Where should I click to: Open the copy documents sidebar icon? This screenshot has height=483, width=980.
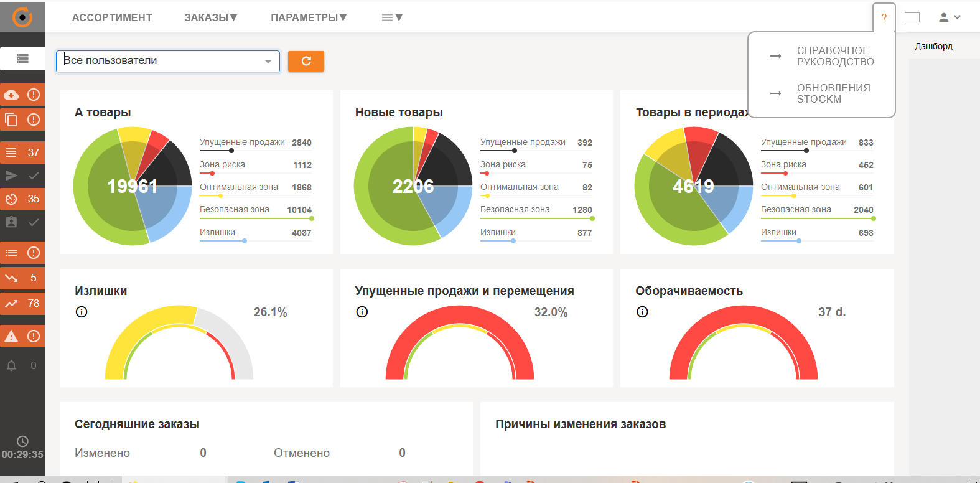11,120
